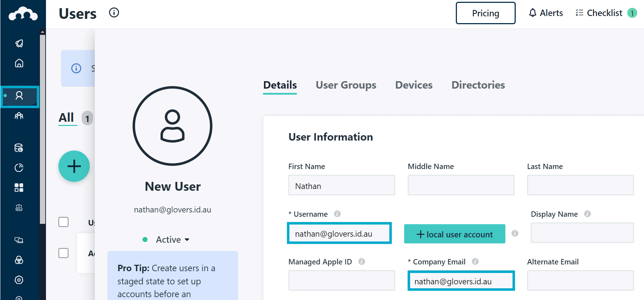The width and height of the screenshot is (644, 300).
Task: Open User Groups icon in sidebar
Action: [x=19, y=116]
